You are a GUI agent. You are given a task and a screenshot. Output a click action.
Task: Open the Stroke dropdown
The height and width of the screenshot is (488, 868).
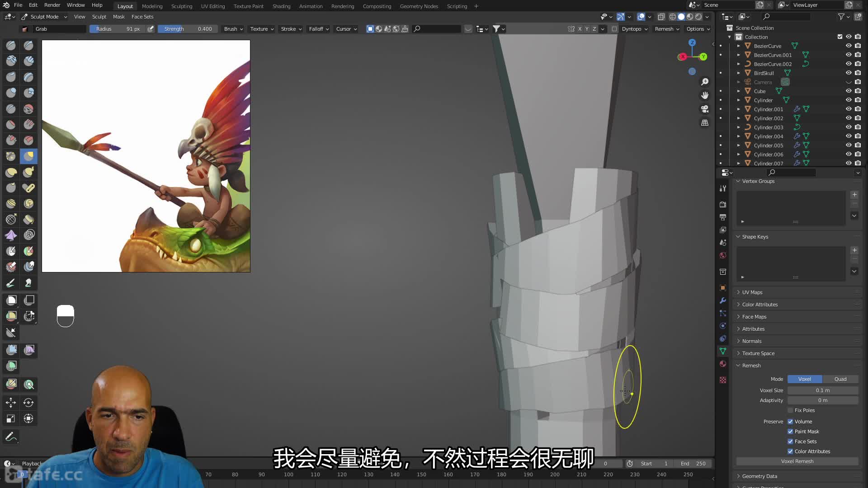[291, 29]
